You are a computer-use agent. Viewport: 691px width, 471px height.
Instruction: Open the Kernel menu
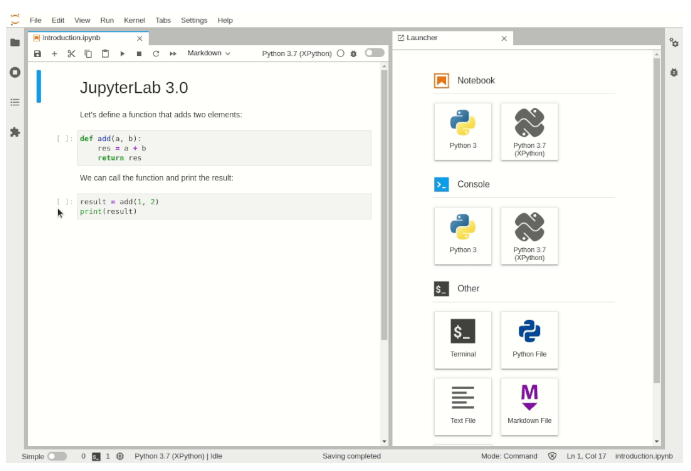(x=134, y=20)
